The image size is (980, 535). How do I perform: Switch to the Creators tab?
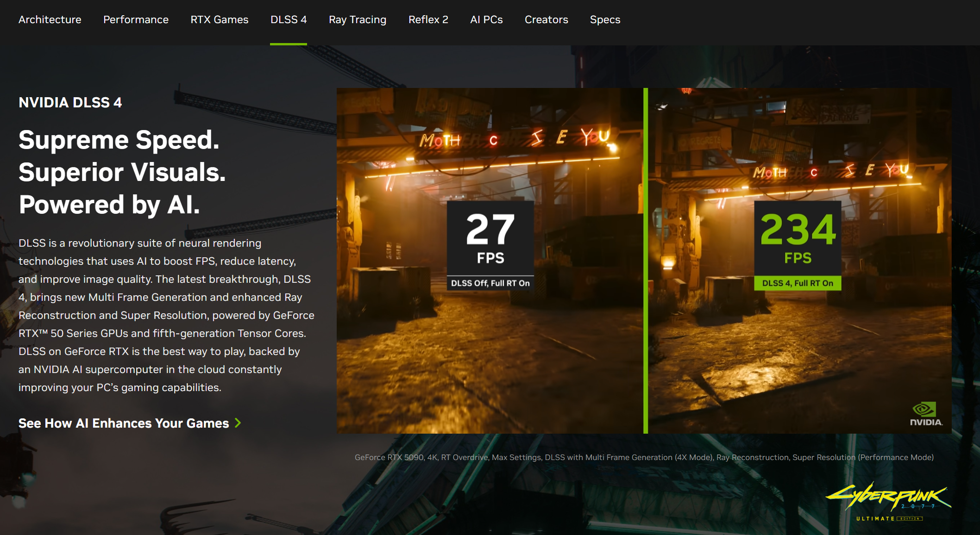pyautogui.click(x=546, y=19)
